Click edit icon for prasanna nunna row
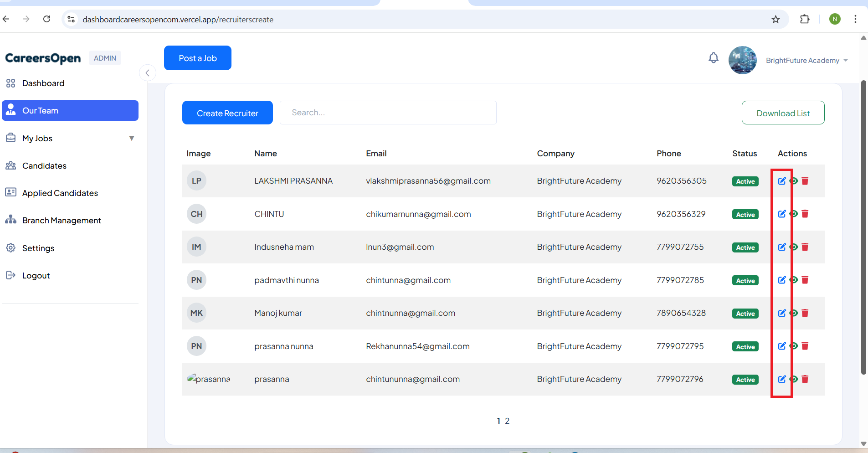The height and width of the screenshot is (453, 868). click(781, 346)
